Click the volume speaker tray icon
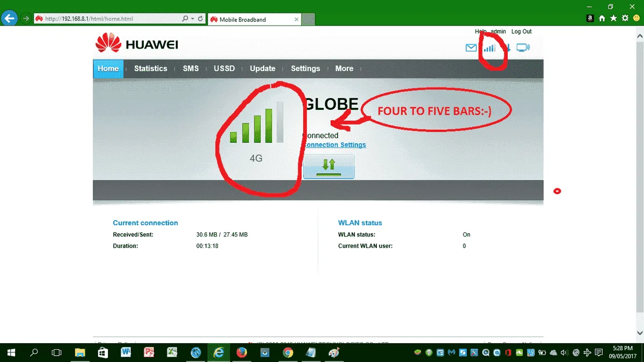The width and height of the screenshot is (644, 362). [x=565, y=352]
